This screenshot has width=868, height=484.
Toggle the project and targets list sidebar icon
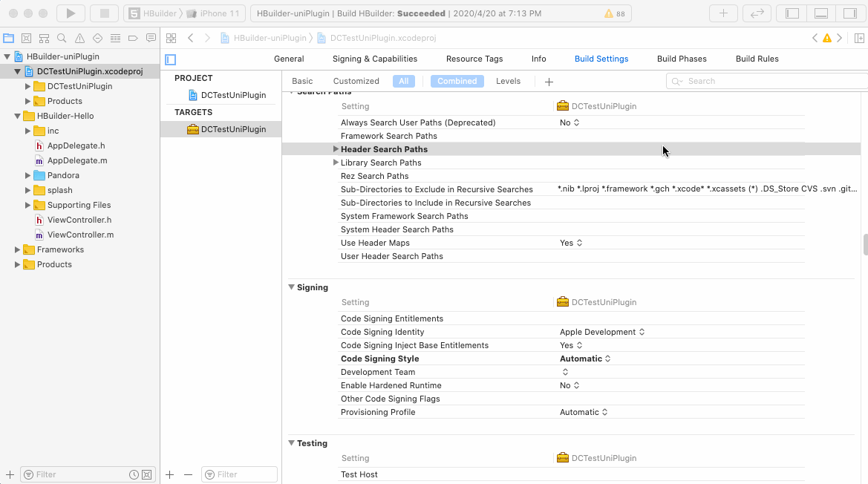tap(171, 59)
